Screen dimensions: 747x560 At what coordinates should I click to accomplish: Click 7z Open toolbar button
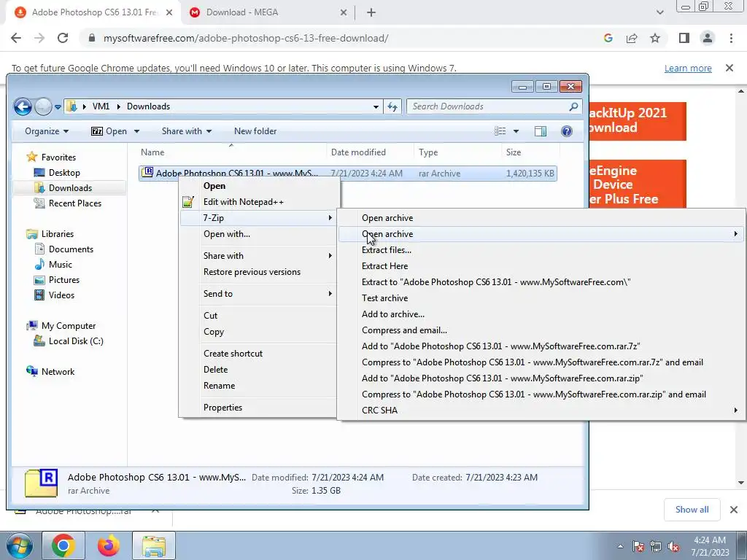point(109,131)
